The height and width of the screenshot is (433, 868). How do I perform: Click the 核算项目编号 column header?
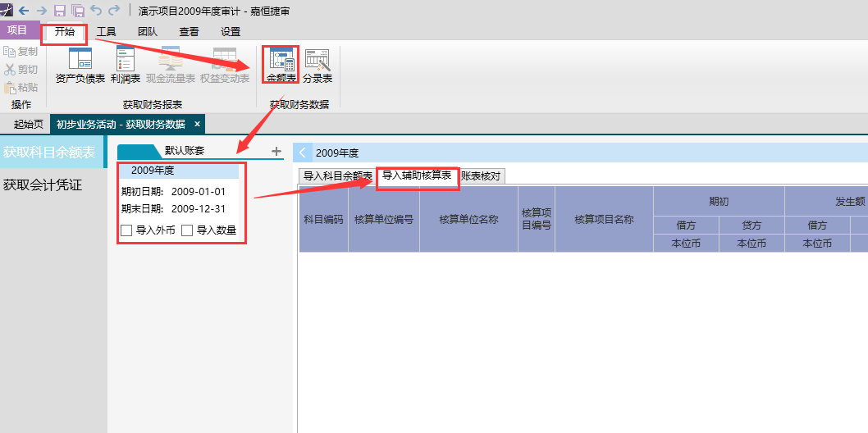[x=537, y=220]
